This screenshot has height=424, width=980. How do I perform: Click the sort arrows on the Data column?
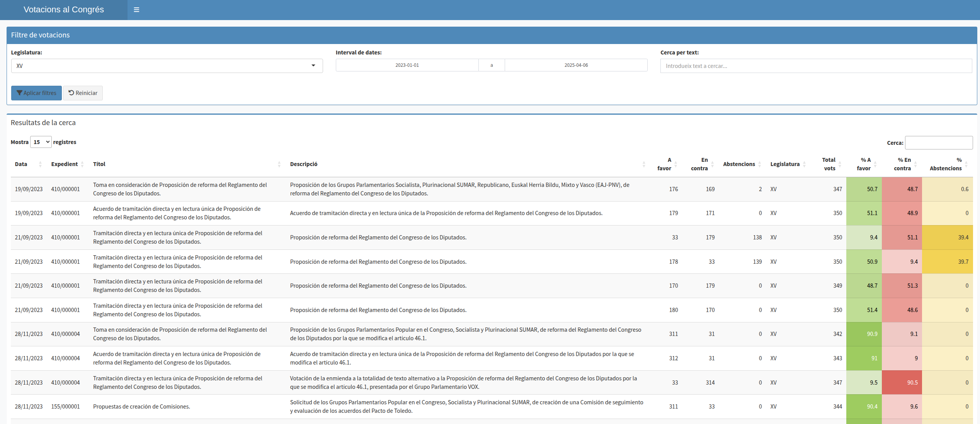tap(40, 164)
